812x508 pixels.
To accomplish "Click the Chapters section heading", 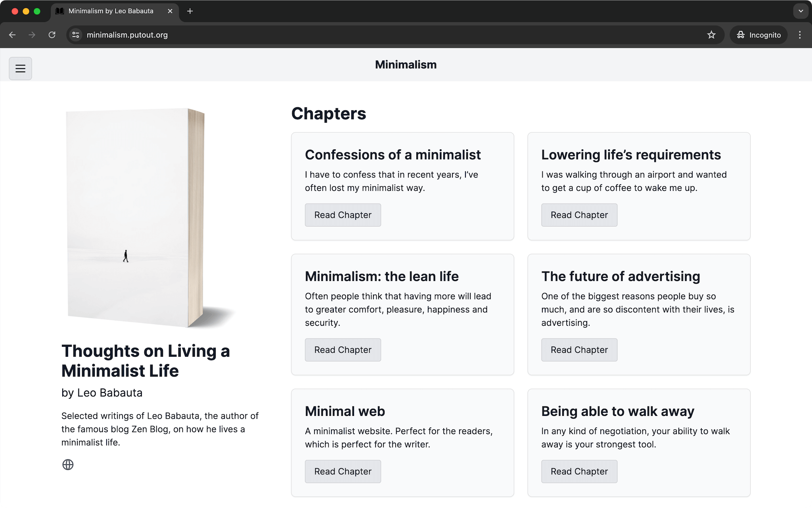I will [x=329, y=114].
